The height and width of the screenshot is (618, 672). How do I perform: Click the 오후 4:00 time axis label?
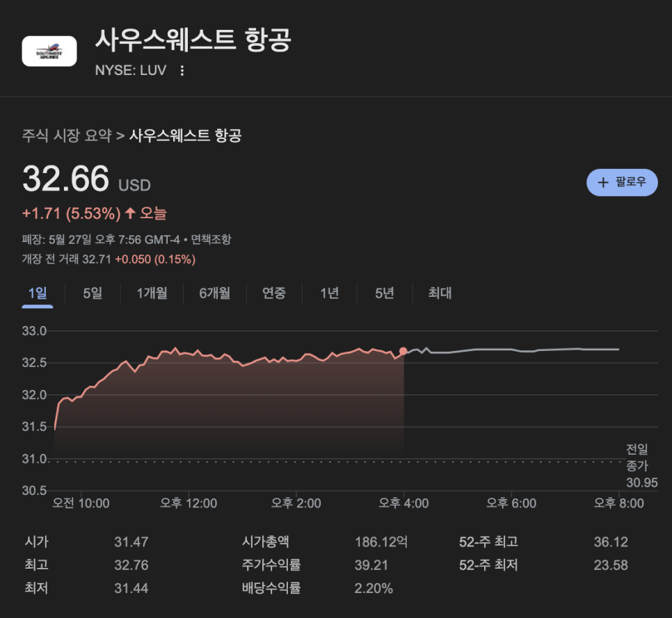click(x=403, y=503)
